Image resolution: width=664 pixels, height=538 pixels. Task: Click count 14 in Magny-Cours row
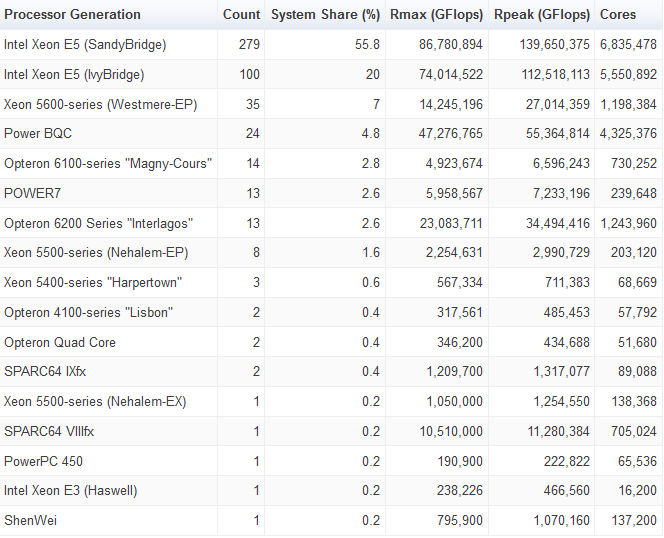253,164
